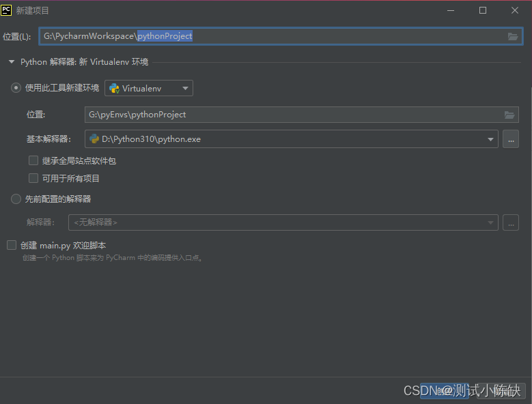532x404 pixels.
Task: Open the Virtualenv tool dropdown
Action: point(149,88)
